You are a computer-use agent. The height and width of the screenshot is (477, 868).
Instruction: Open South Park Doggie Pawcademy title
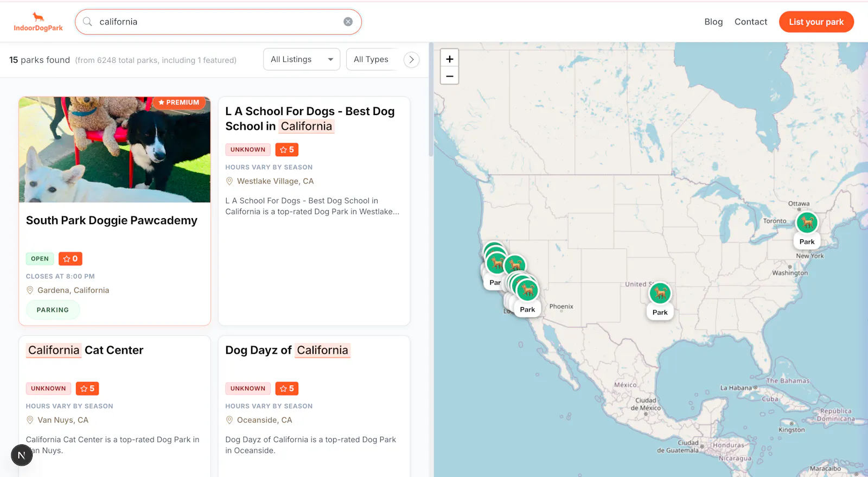[112, 220]
